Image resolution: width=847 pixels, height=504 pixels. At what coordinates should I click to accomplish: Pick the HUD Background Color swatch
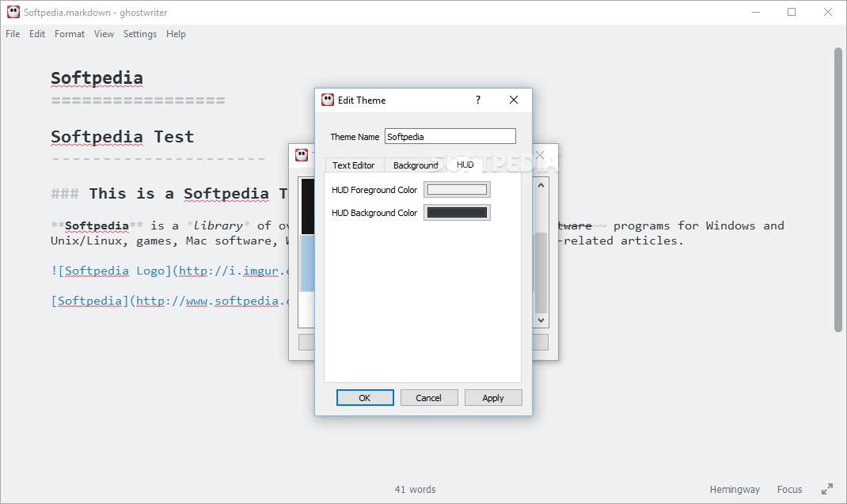pyautogui.click(x=457, y=213)
